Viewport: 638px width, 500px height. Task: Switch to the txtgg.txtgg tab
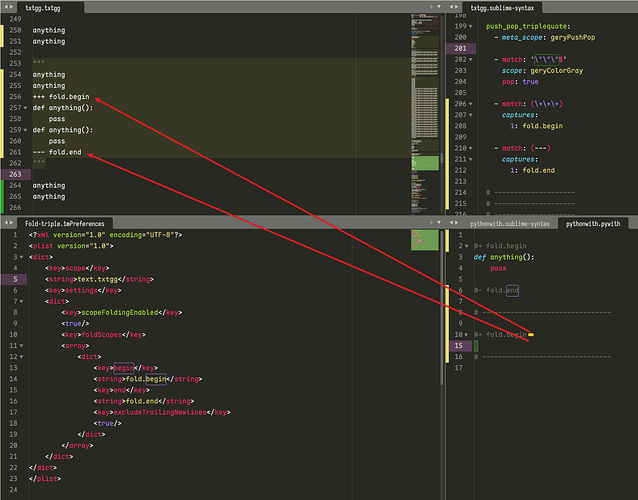pos(43,8)
